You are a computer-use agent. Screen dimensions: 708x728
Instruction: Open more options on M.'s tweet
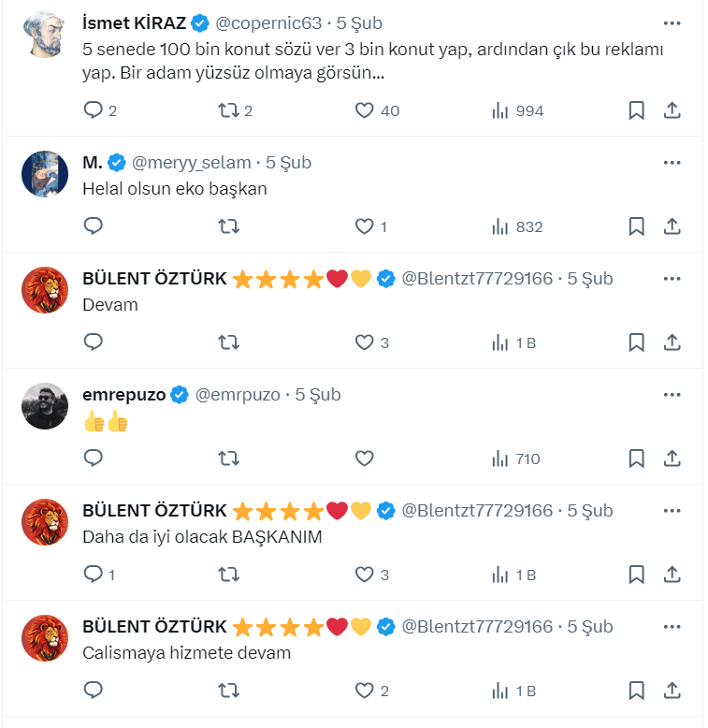pos(672,162)
